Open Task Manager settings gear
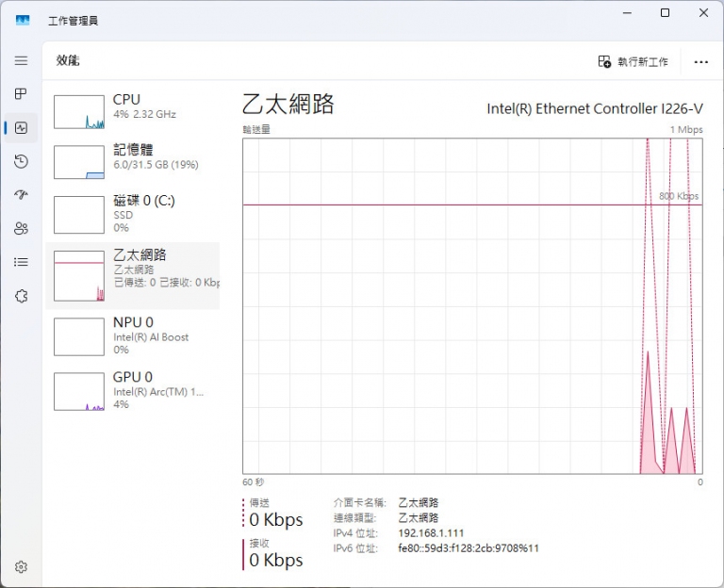This screenshot has height=588, width=724. pos(22,566)
